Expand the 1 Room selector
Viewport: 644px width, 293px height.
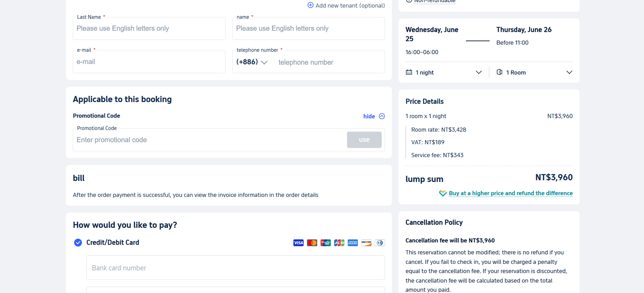(570, 72)
